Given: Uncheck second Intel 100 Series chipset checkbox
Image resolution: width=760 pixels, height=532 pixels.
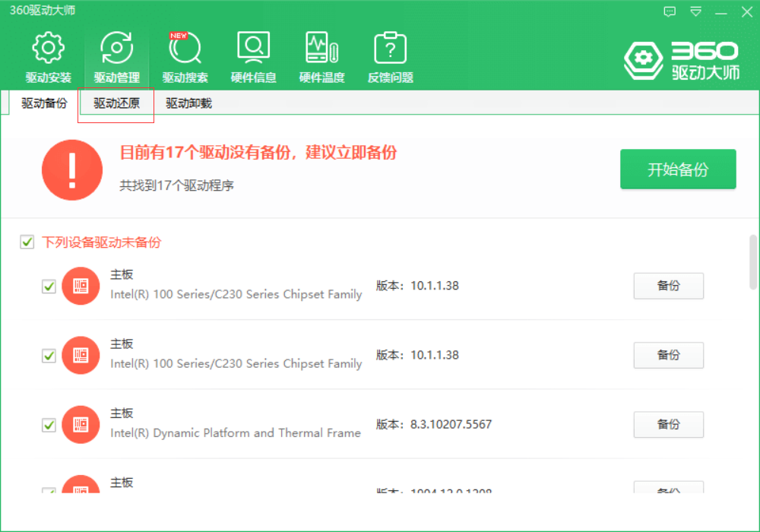Looking at the screenshot, I should click(x=49, y=356).
